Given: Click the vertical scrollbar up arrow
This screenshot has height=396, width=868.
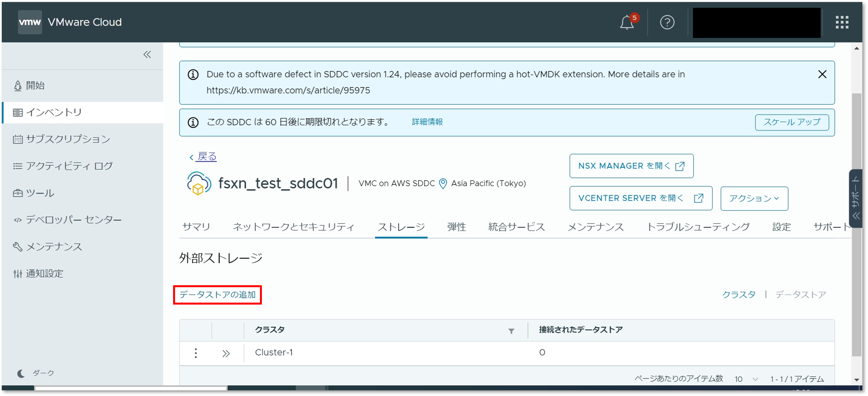Looking at the screenshot, I should (856, 48).
